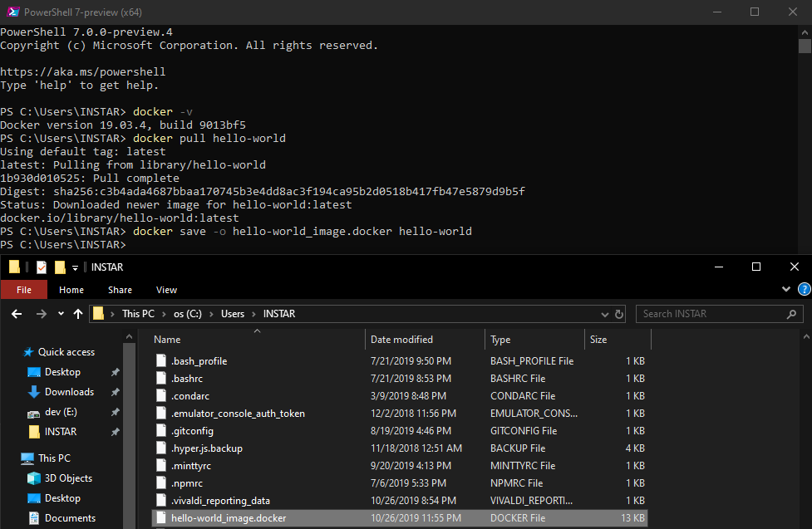Go up one folder level
Screen dimensions: 812x529
pyautogui.click(x=77, y=314)
